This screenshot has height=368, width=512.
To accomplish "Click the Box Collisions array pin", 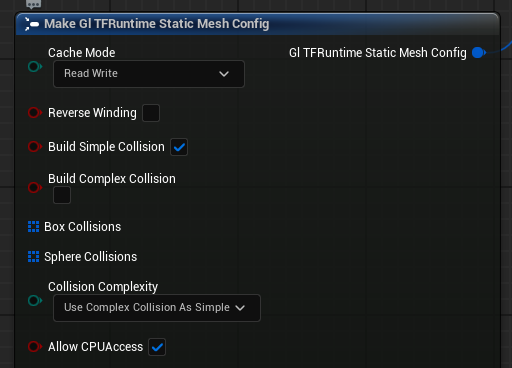I will coord(33,227).
